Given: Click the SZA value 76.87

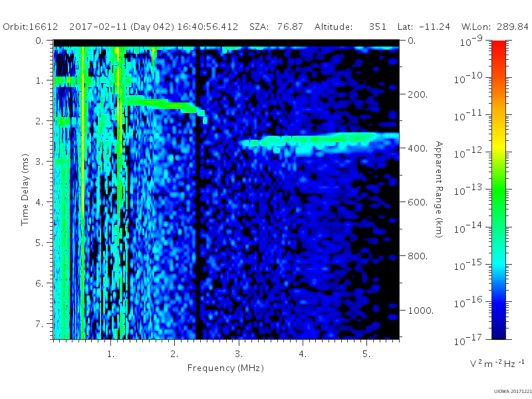Looking at the screenshot, I should pos(290,27).
